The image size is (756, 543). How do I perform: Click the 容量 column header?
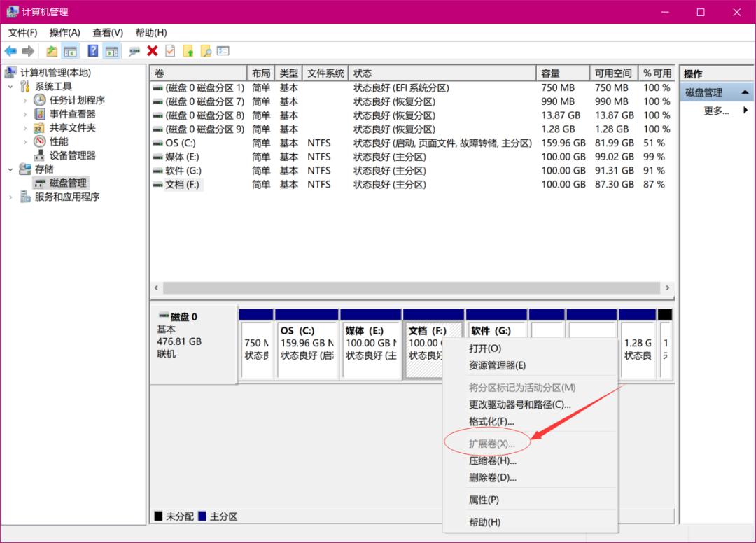[x=562, y=73]
